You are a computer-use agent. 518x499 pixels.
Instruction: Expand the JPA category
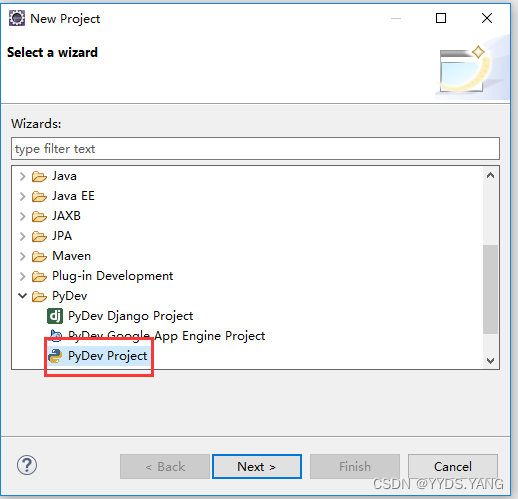(x=22, y=236)
